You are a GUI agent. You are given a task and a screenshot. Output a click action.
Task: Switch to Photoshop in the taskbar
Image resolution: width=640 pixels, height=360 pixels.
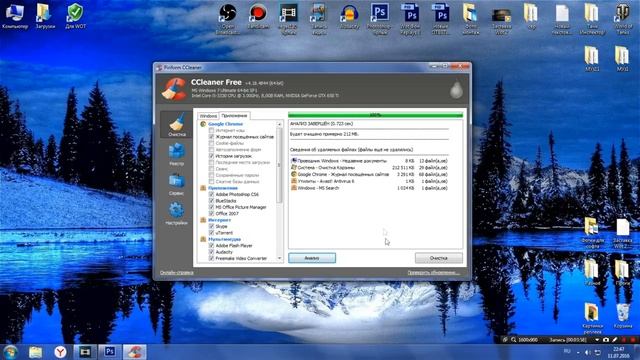(110, 352)
